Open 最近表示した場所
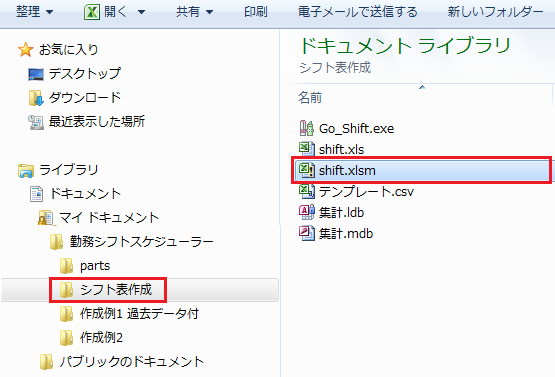Viewport: 555px width, 377px height. 97,122
